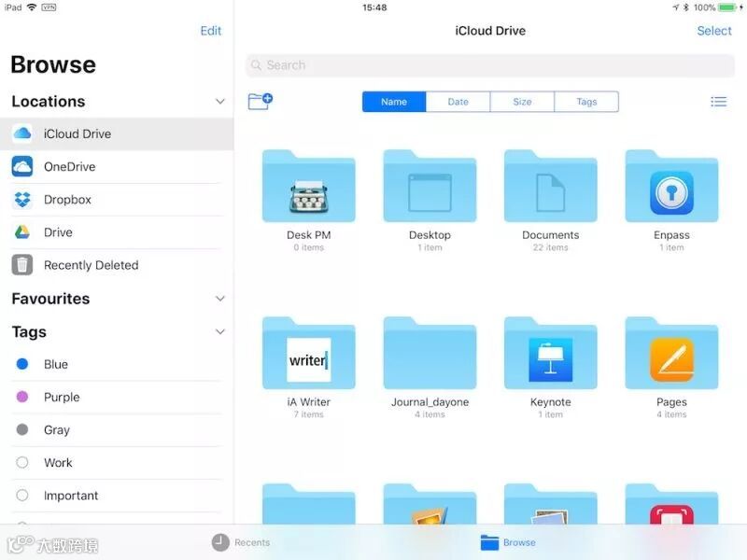Tap the 22 items count under Documents
The height and width of the screenshot is (560, 747).
point(551,247)
